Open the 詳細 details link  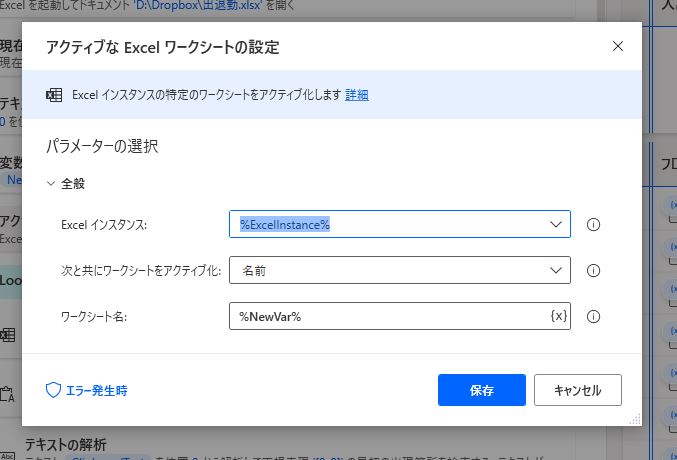click(357, 95)
